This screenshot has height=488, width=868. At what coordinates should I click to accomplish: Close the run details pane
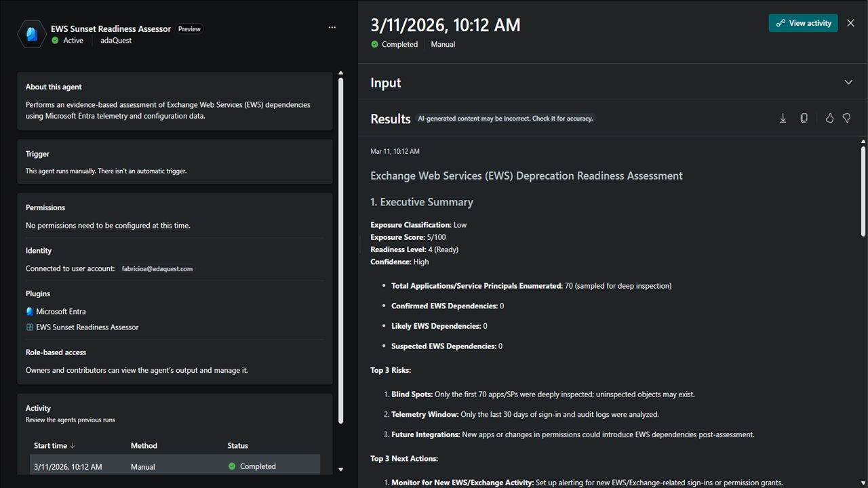851,23
